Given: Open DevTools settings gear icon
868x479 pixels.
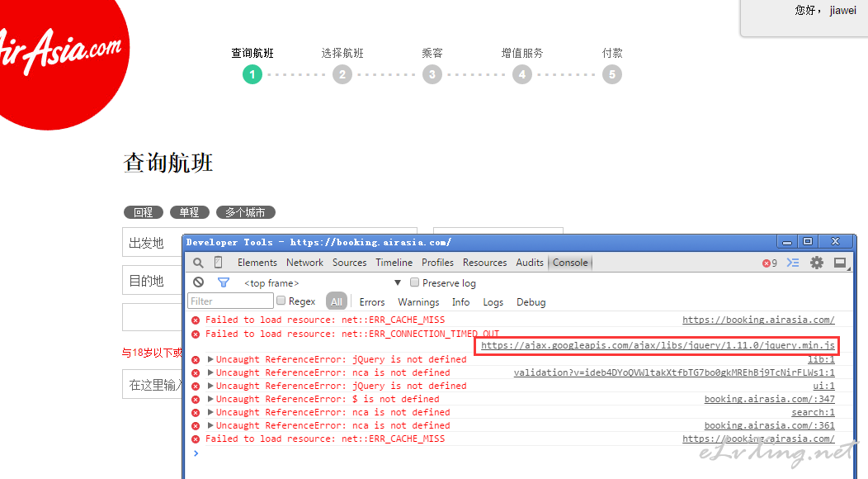Looking at the screenshot, I should pos(817,263).
